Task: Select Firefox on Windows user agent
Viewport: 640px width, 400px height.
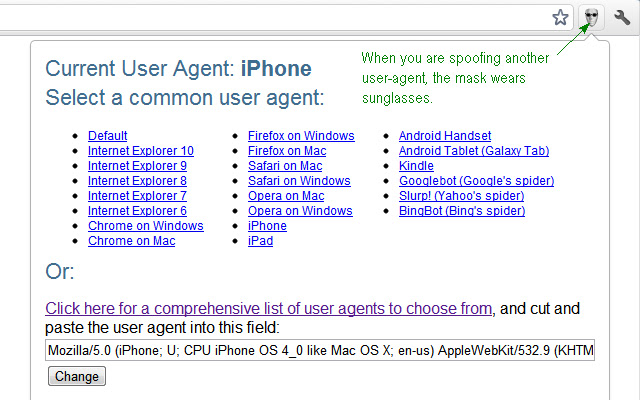Action: [x=301, y=136]
